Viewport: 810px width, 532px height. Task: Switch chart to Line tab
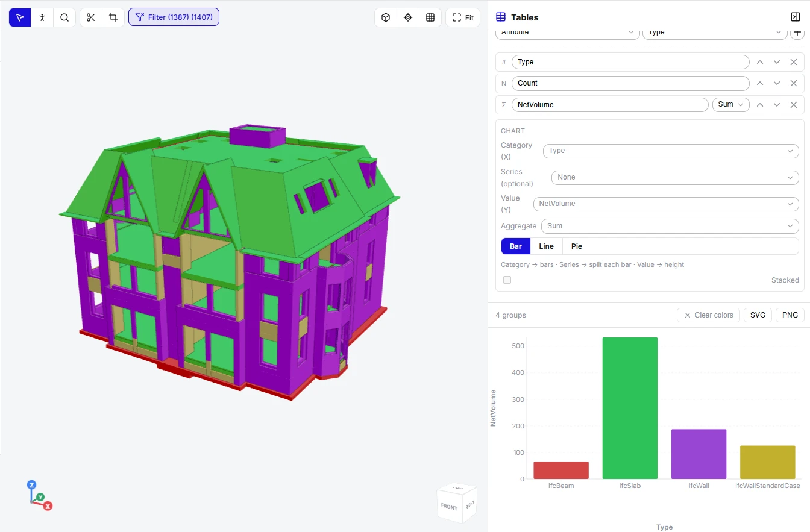click(547, 246)
